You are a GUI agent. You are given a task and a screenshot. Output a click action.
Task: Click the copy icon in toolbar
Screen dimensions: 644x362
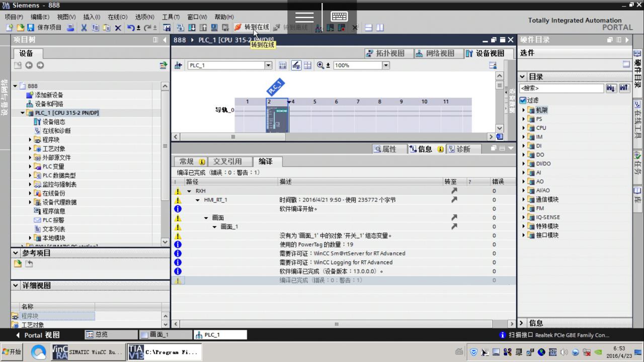(95, 28)
